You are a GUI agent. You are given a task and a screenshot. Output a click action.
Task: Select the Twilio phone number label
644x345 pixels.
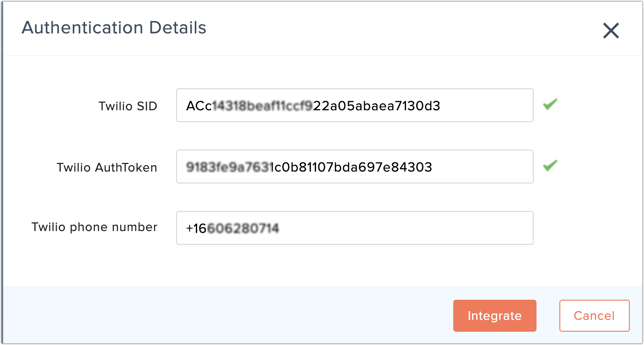[95, 227]
